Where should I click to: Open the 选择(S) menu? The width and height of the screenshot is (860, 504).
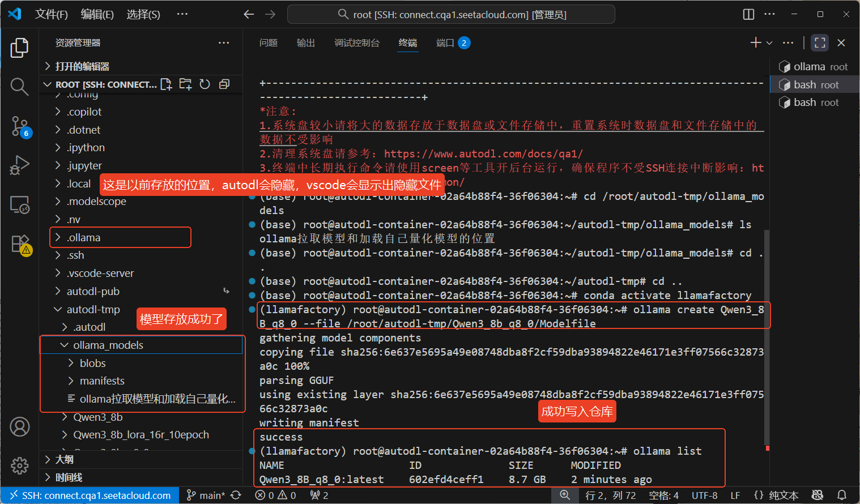(x=143, y=14)
